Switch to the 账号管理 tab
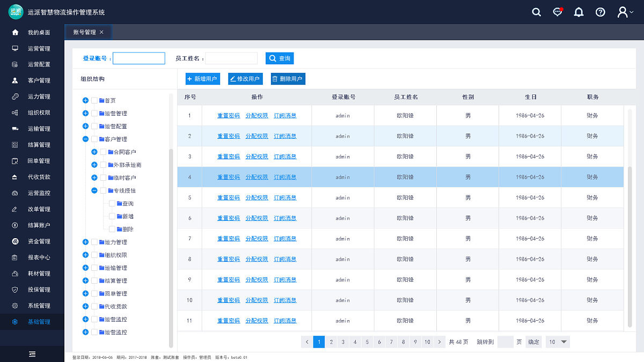This screenshot has width=644, height=362. (x=84, y=32)
